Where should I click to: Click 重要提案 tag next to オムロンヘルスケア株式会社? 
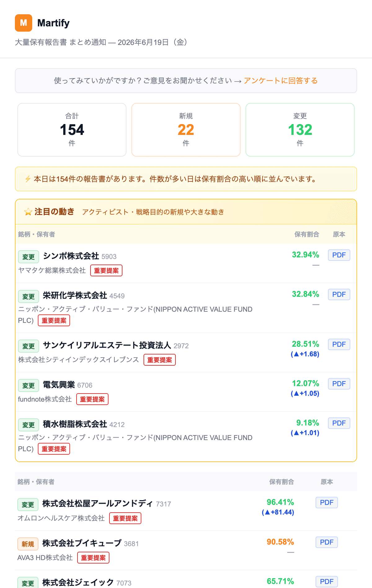coord(125,518)
